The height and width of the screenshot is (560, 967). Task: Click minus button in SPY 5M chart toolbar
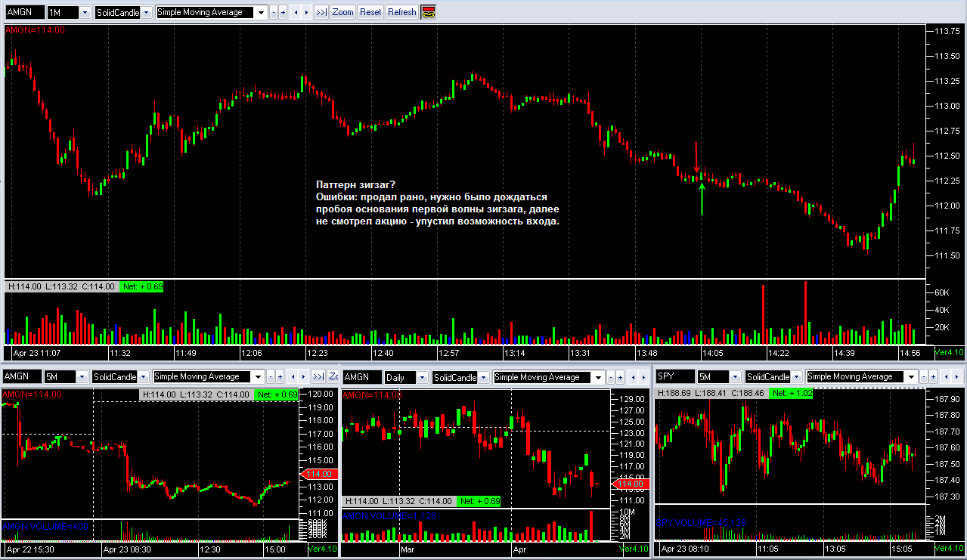[x=924, y=376]
